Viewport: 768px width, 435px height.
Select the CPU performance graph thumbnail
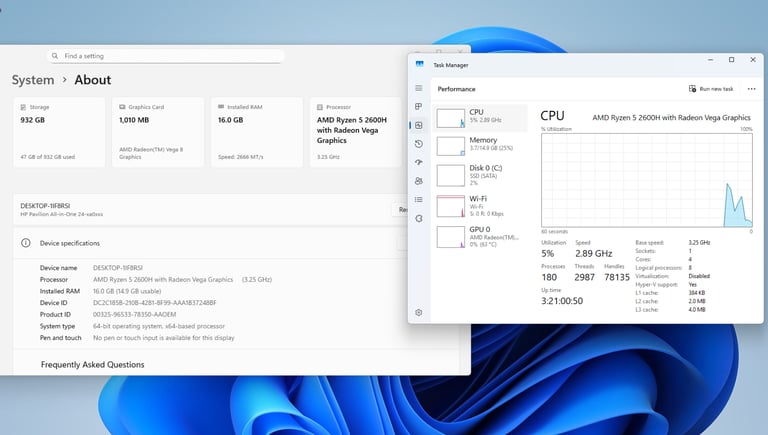pos(451,118)
